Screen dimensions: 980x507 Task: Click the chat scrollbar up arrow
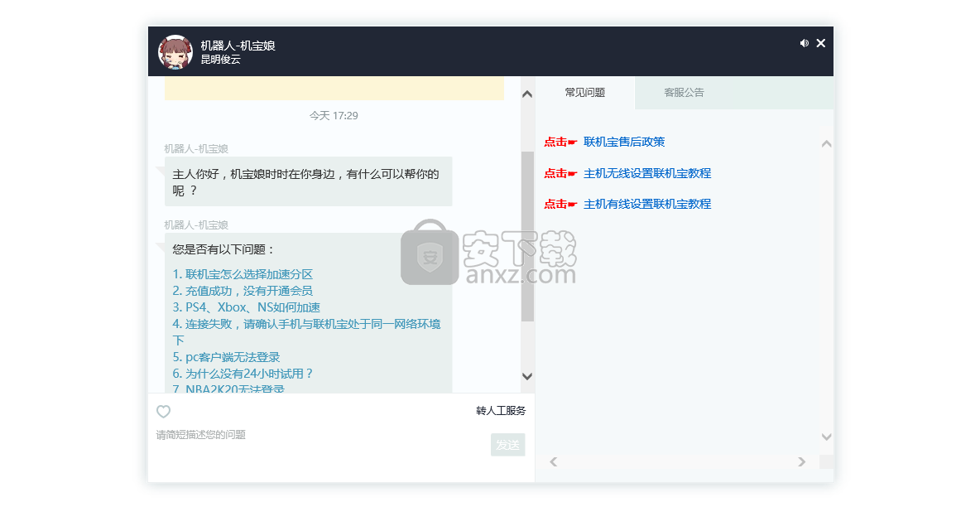coord(527,94)
